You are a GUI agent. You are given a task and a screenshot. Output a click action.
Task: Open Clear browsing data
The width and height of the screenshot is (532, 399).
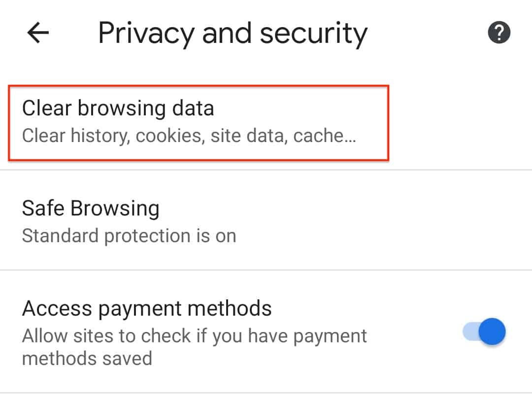click(x=199, y=123)
